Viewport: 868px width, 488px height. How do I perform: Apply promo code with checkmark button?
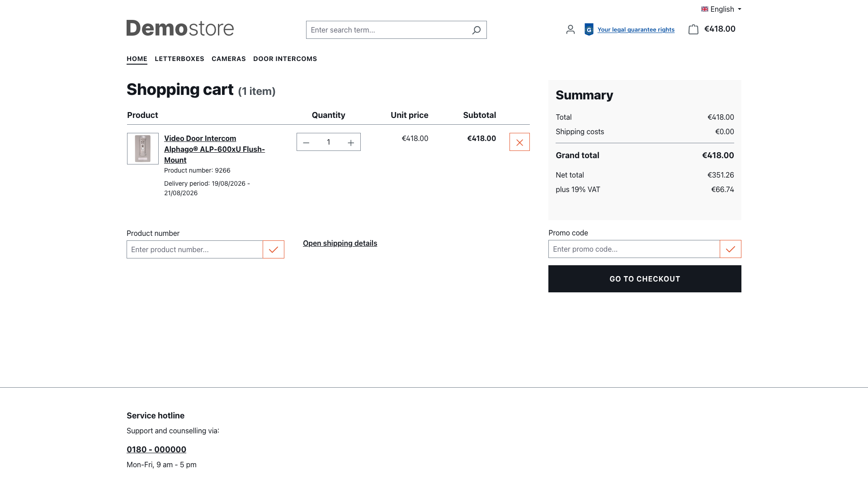coord(731,249)
